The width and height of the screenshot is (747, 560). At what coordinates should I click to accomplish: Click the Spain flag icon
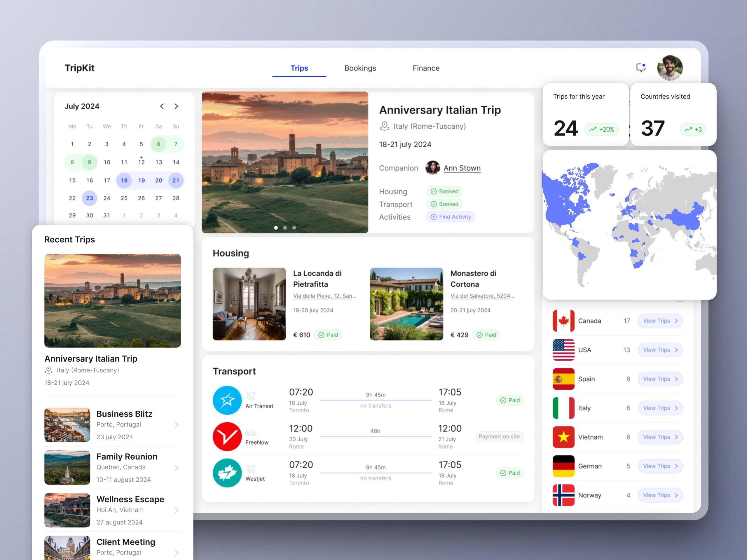[564, 379]
